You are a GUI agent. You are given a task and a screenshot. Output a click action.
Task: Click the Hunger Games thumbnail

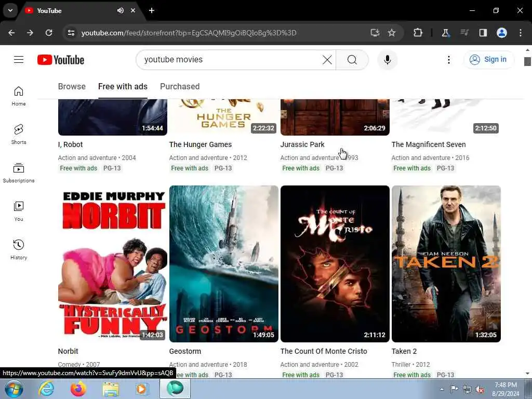(224, 117)
